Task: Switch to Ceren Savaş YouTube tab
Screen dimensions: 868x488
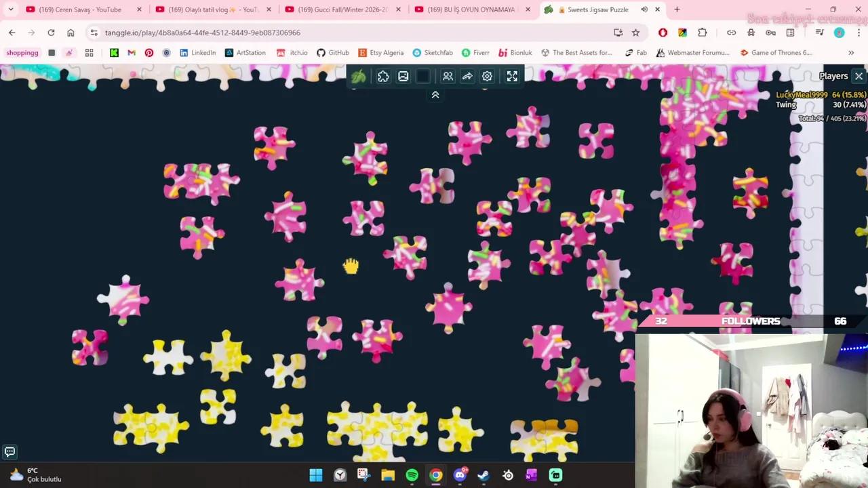Action: [80, 9]
